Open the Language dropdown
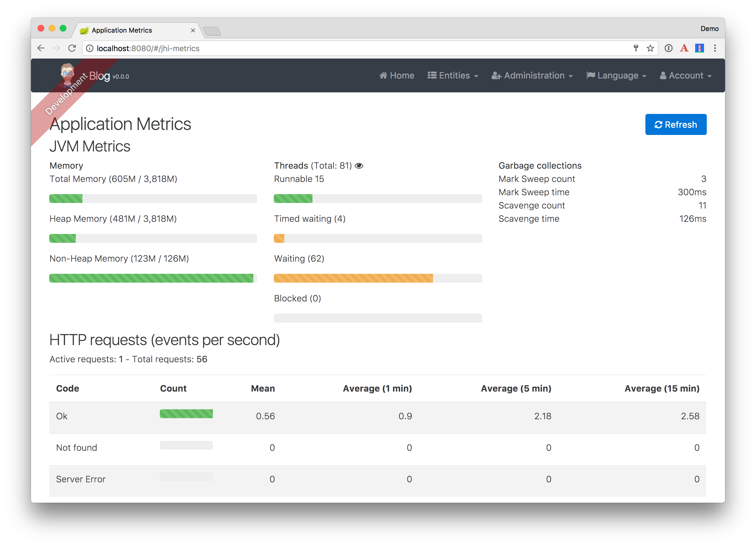The image size is (756, 547). click(616, 76)
